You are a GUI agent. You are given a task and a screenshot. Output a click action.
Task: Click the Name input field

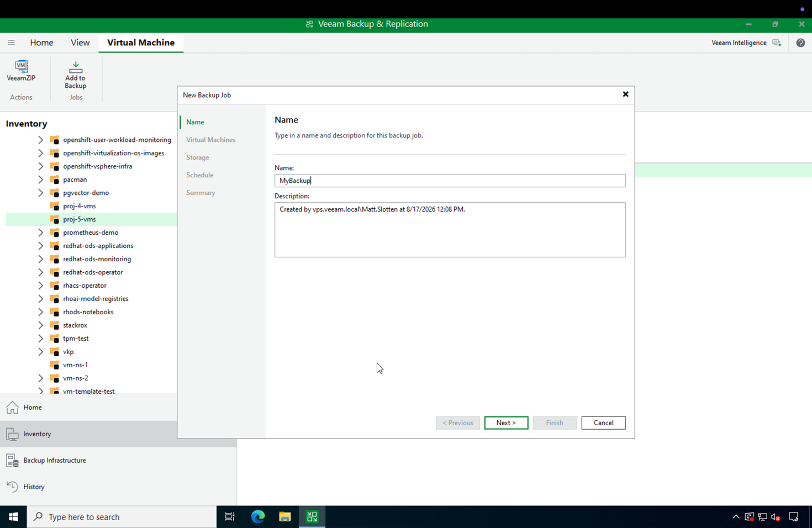[x=450, y=181]
